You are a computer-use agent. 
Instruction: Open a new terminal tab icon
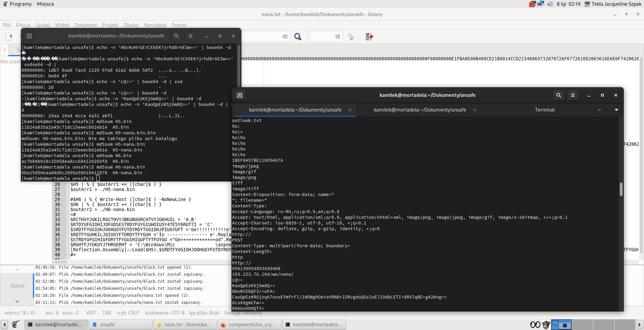(x=240, y=95)
